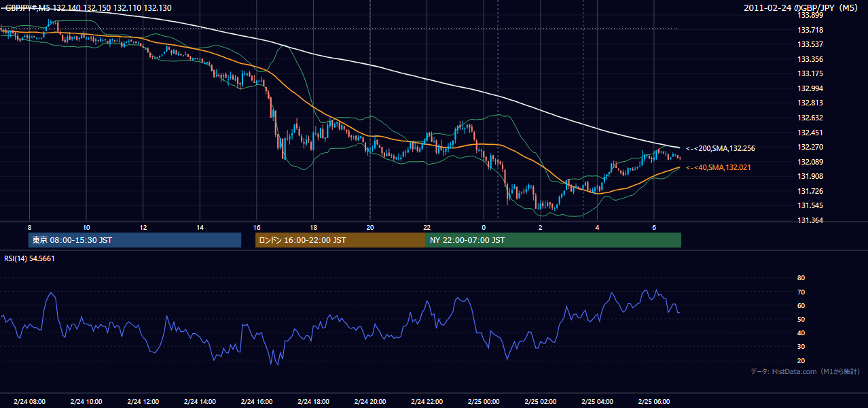Viewport: 868px width, 408px height.
Task: Click hour label 14 under price chart
Action: tap(200, 227)
